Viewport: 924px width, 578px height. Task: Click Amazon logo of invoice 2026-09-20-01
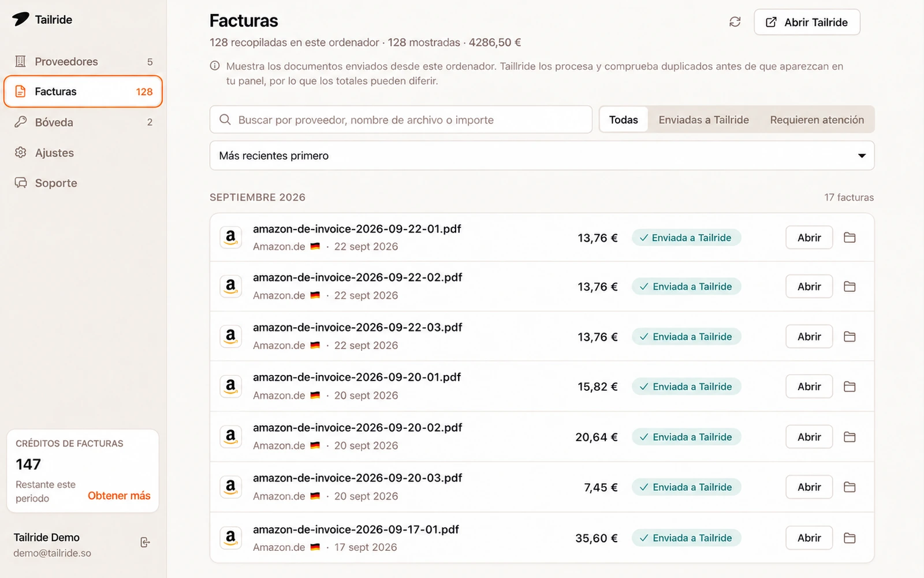(230, 387)
